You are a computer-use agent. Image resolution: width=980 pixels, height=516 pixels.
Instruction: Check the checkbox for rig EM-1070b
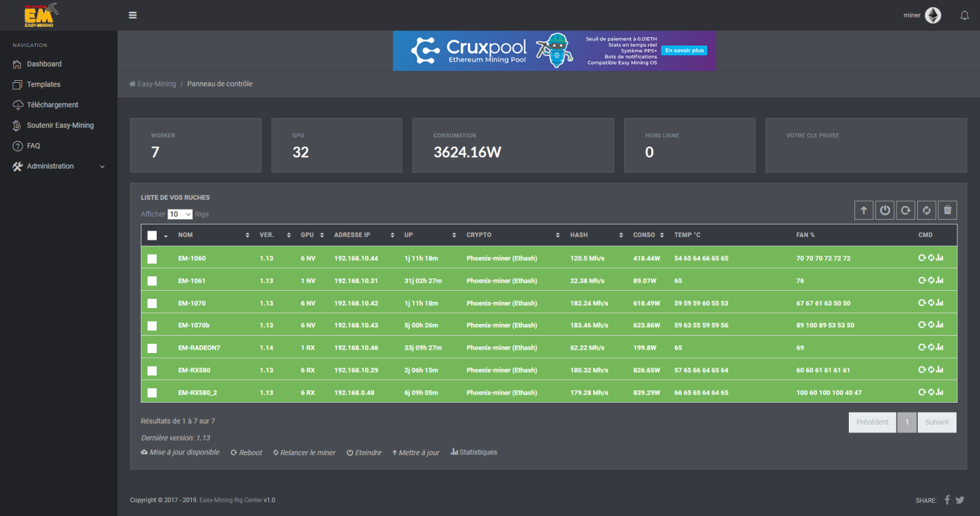pyautogui.click(x=152, y=325)
